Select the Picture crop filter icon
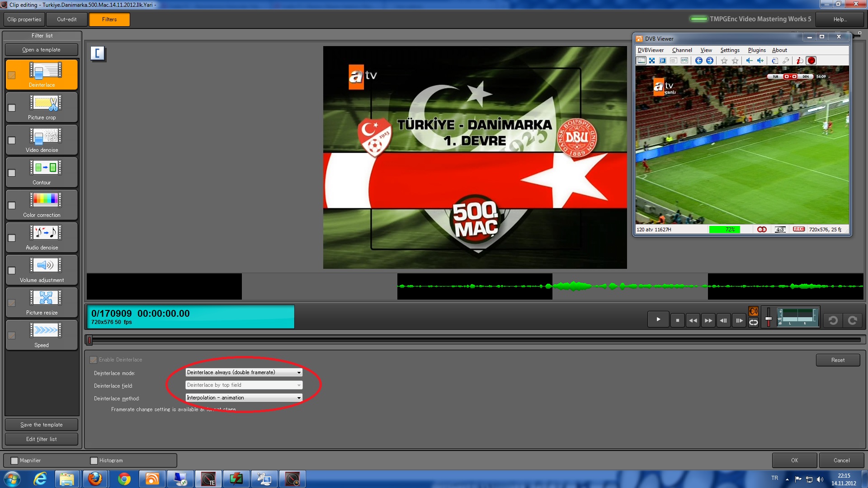 (46, 103)
